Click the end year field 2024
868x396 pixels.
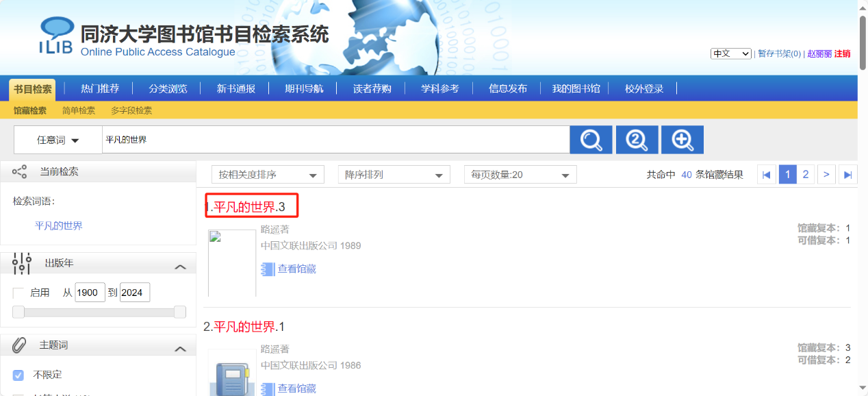coord(135,293)
